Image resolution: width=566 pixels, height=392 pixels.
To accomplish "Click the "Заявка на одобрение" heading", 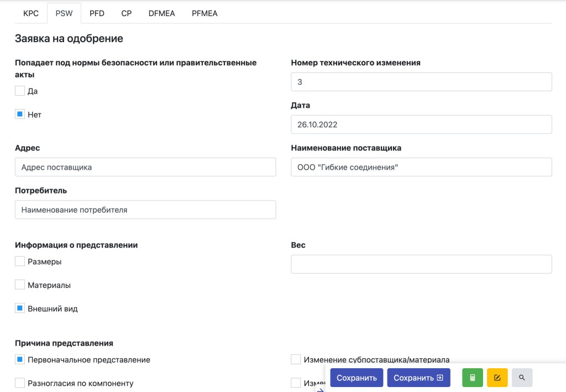I will point(69,39).
